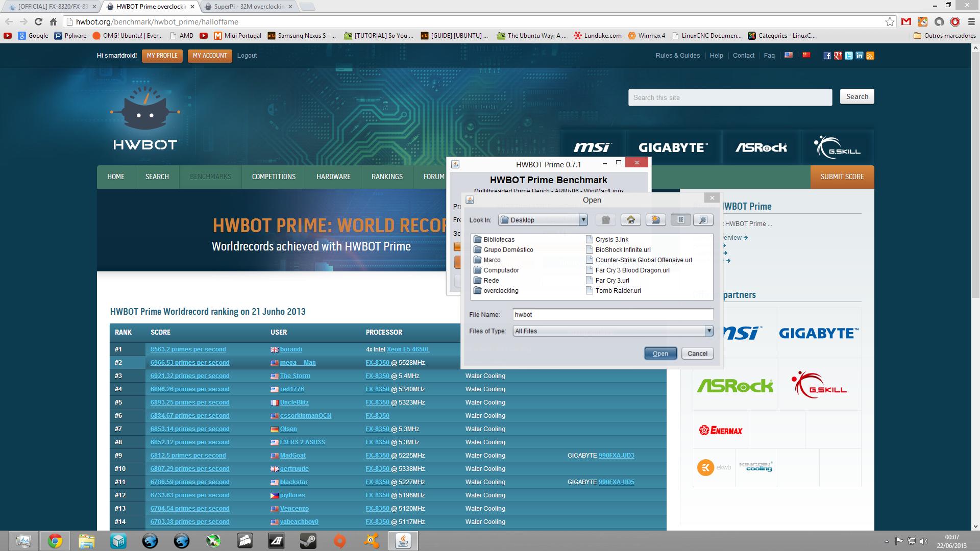The height and width of the screenshot is (551, 980).
Task: Click the site Search button
Action: tap(857, 96)
